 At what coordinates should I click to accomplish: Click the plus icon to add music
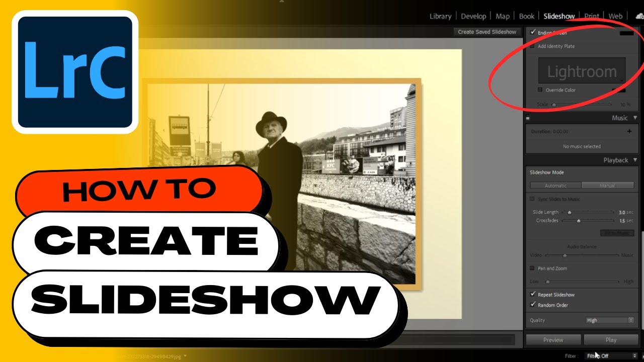(x=629, y=131)
